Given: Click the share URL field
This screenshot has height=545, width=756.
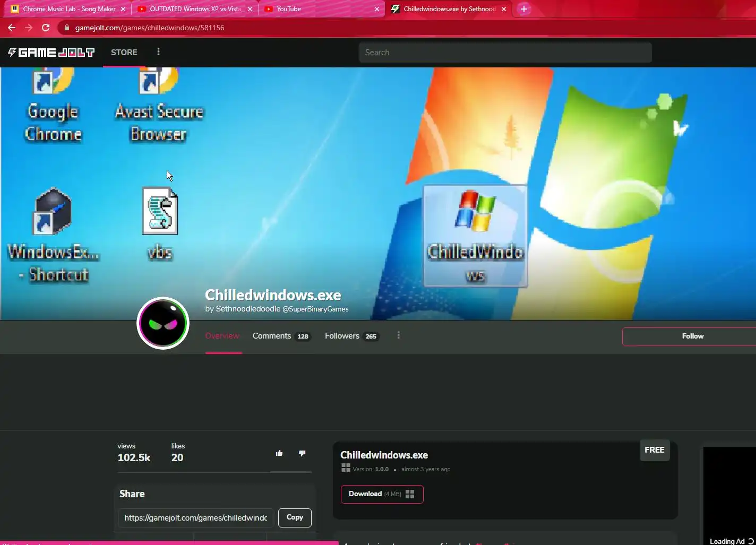Looking at the screenshot, I should tap(196, 517).
